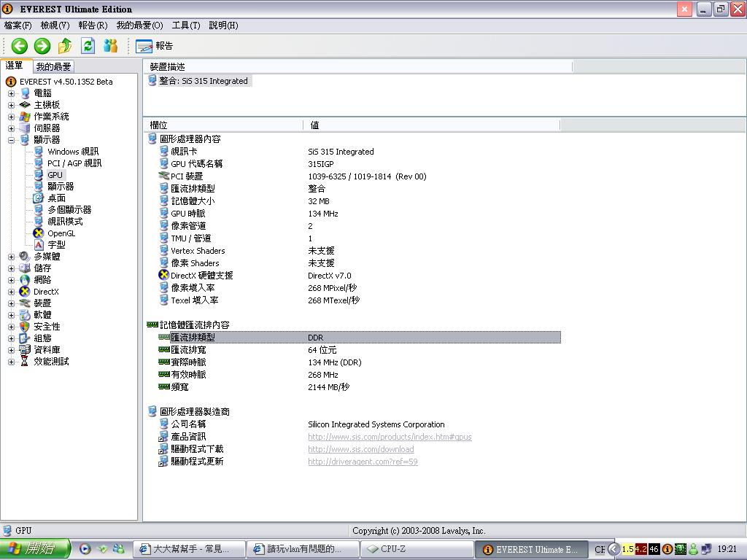The image size is (747, 560).
Task: Click the two-people users toolbar icon
Action: pos(111,46)
